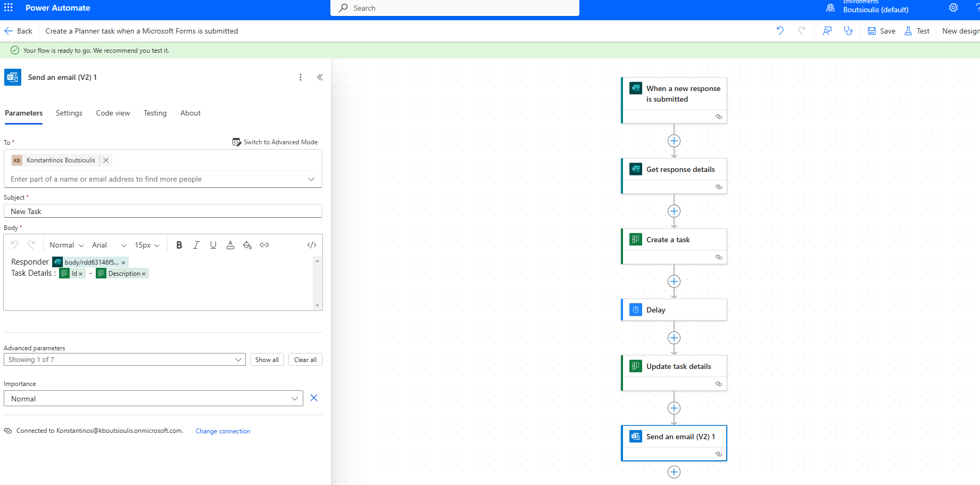Image resolution: width=980 pixels, height=485 pixels.
Task: Switch to the Code view tab
Action: [x=113, y=113]
